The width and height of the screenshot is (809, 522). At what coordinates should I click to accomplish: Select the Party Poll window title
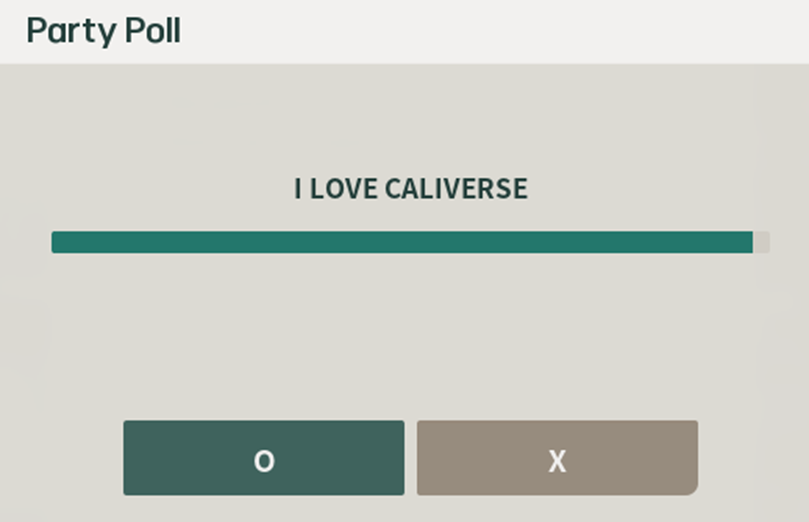tap(103, 31)
